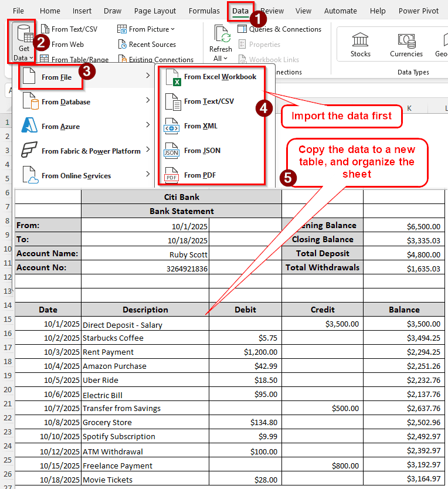Expand From Database submenu arrow
448x489 pixels.
[148, 101]
